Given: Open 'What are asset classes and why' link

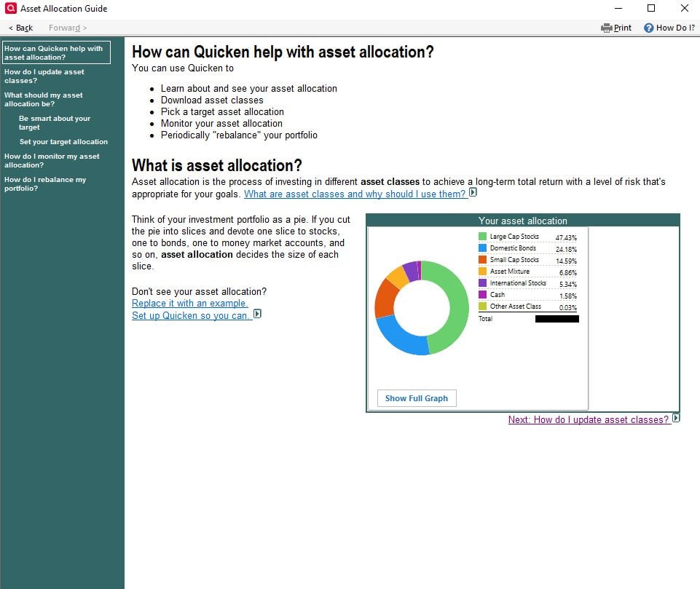Looking at the screenshot, I should coord(355,194).
